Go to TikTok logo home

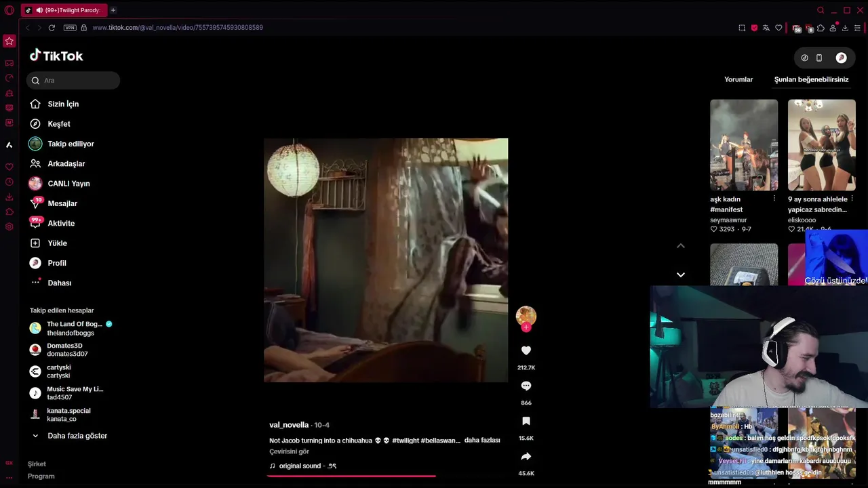[x=56, y=56]
